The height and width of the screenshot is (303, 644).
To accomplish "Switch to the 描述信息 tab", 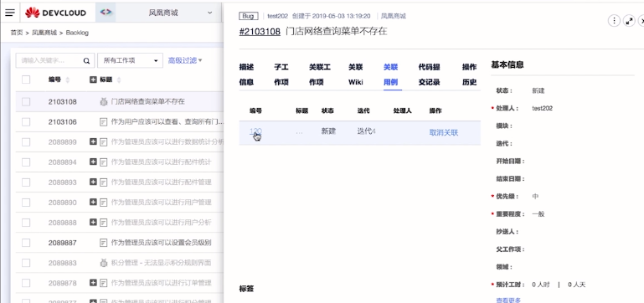I will tap(246, 74).
